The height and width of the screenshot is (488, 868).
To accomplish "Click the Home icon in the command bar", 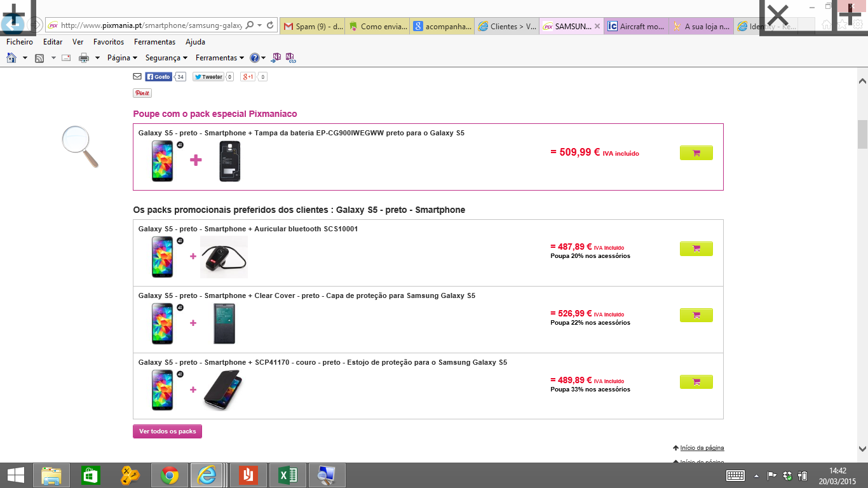I will pyautogui.click(x=11, y=58).
